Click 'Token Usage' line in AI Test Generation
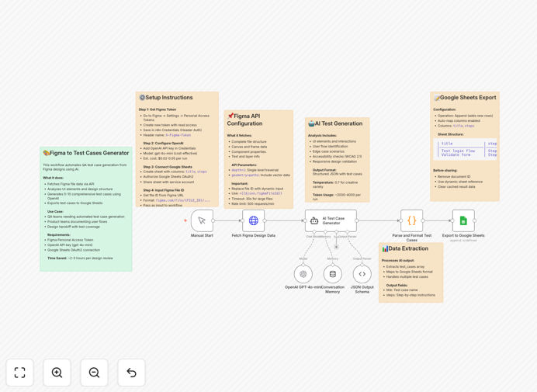This screenshot has width=537, height=392. [336, 196]
